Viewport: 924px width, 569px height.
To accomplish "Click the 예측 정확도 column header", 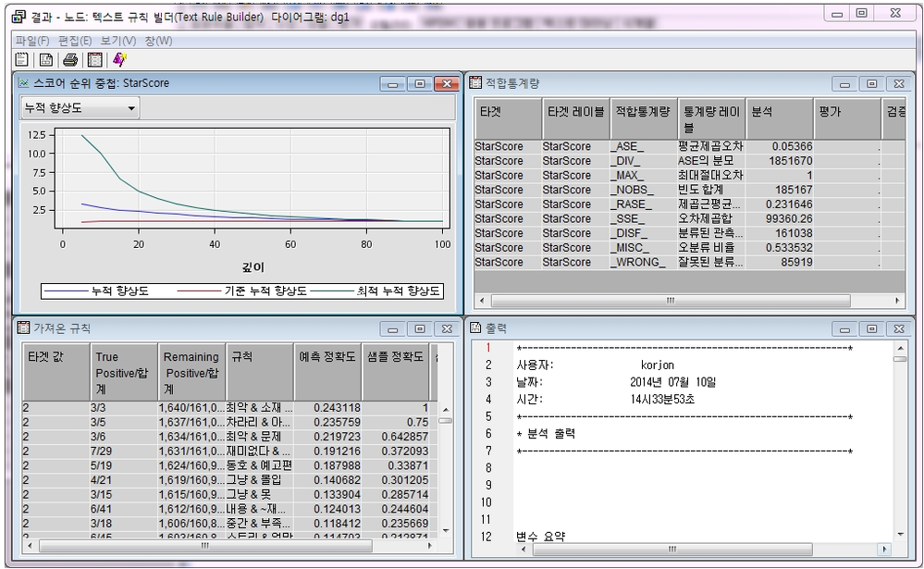I will click(x=327, y=372).
